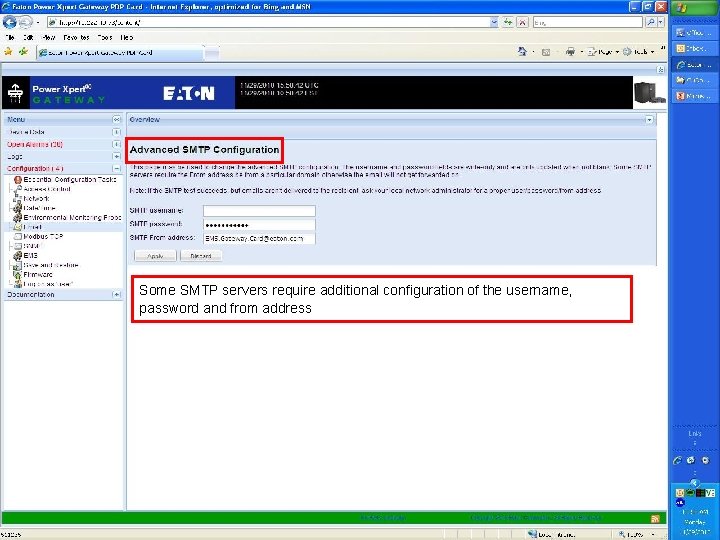
Task: Click the Date/Time gear icon in the tree
Action: (17, 208)
